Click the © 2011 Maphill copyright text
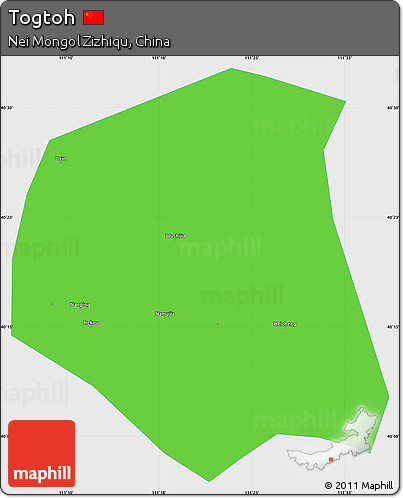 [359, 485]
